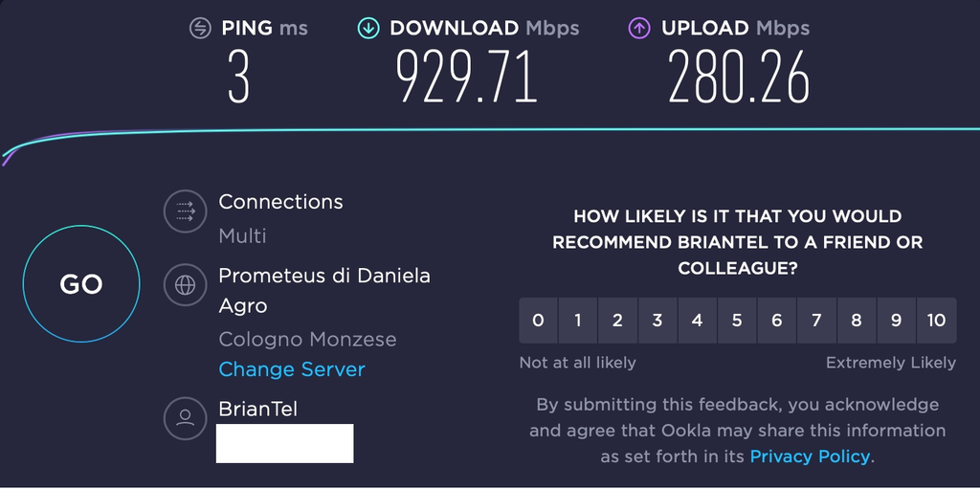Click the Prometeus di Daniela Agro server name
This screenshot has height=489, width=980.
click(324, 291)
